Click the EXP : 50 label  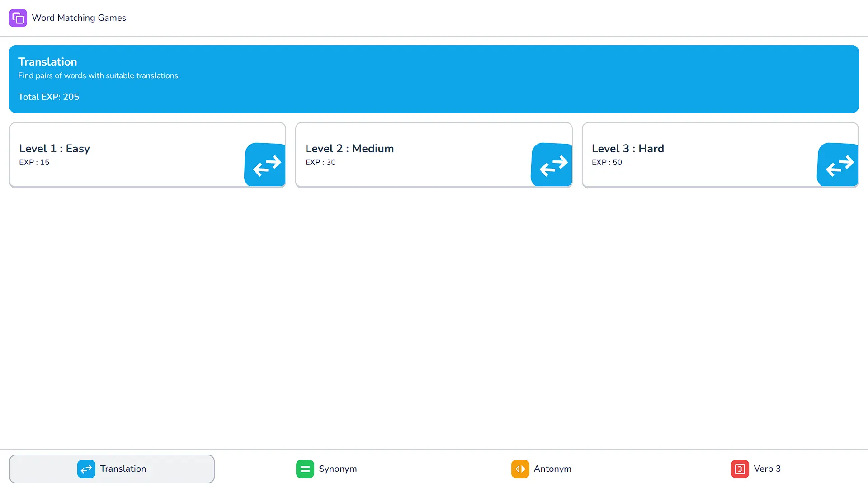coord(607,162)
